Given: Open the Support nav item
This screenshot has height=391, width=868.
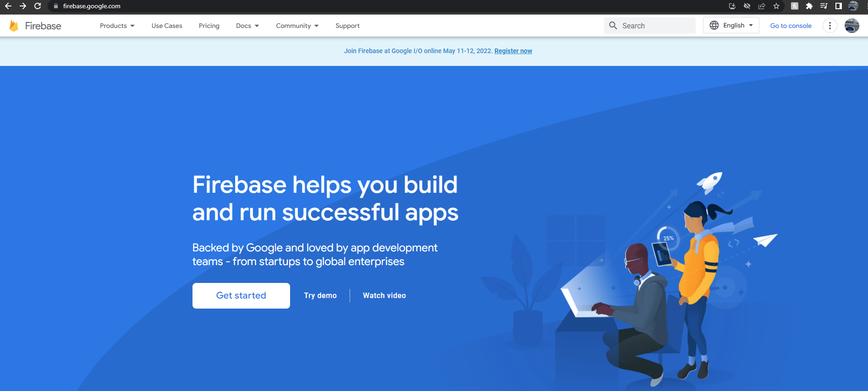Looking at the screenshot, I should pos(347,26).
